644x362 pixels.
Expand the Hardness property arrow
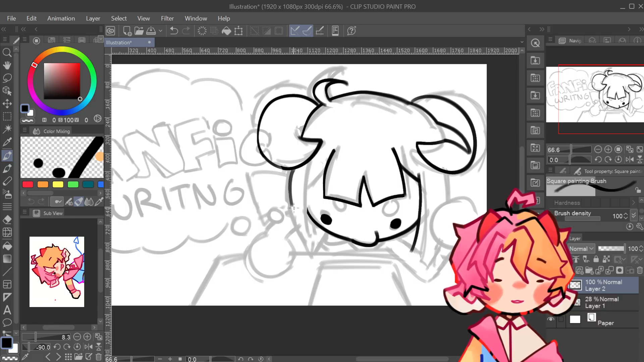(633, 203)
